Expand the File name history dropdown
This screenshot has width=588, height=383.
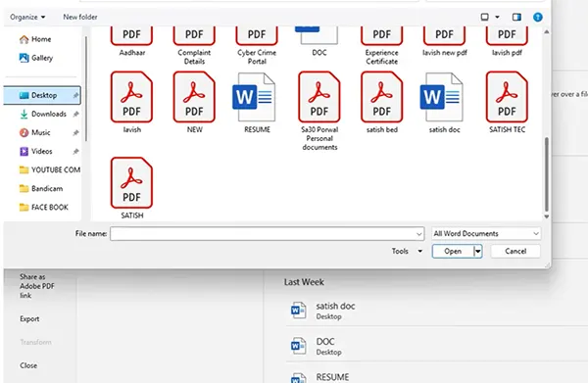(418, 234)
